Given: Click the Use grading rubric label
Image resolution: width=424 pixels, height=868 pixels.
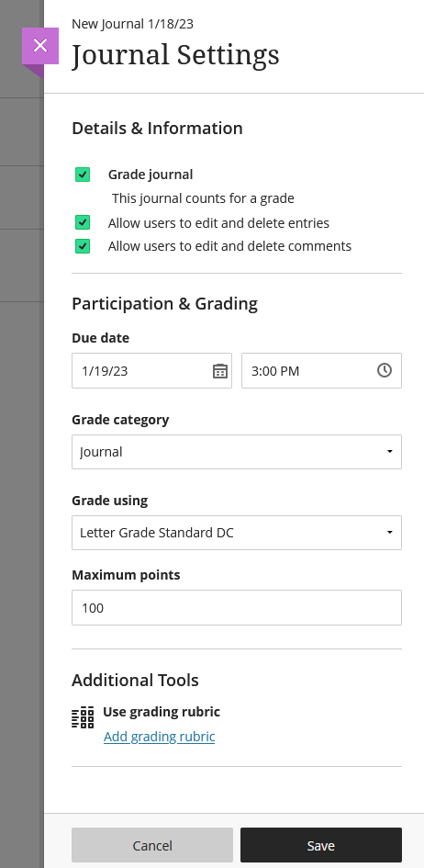Looking at the screenshot, I should pyautogui.click(x=162, y=711).
